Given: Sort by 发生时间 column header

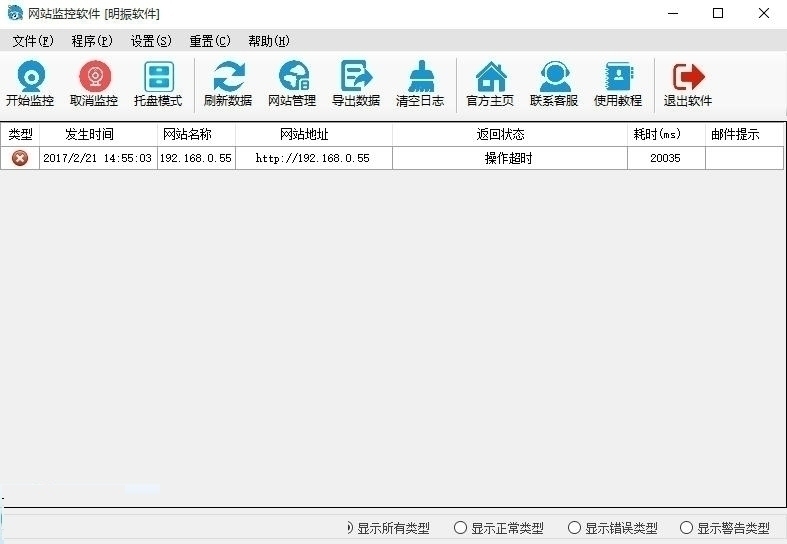Looking at the screenshot, I should coord(98,134).
